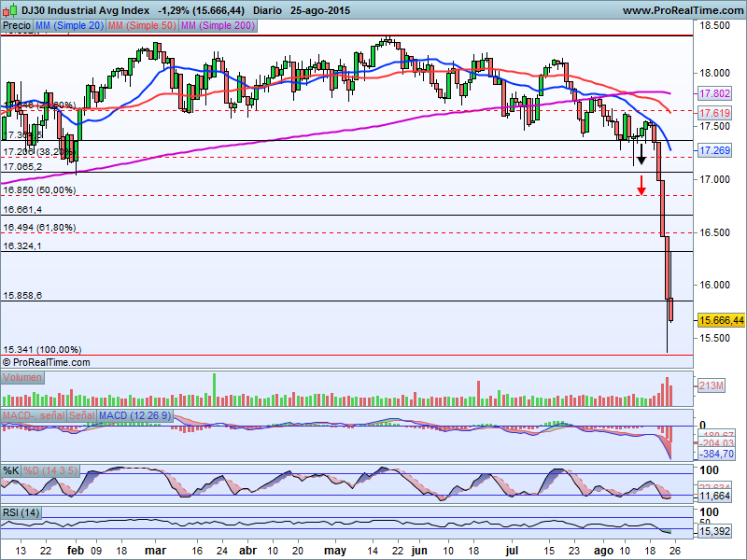Select the jul label on the date axis
The width and height of the screenshot is (747, 560).
click(x=512, y=551)
